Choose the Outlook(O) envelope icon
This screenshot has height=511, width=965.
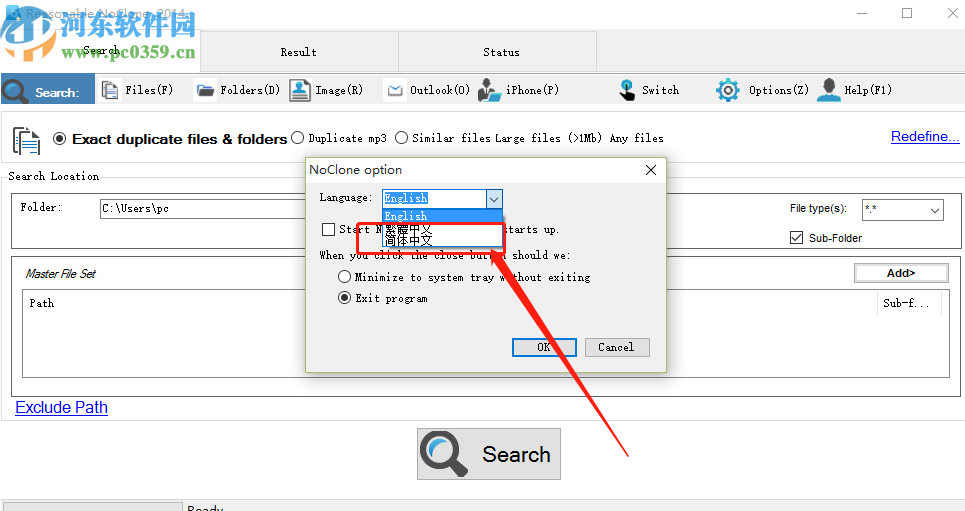394,91
